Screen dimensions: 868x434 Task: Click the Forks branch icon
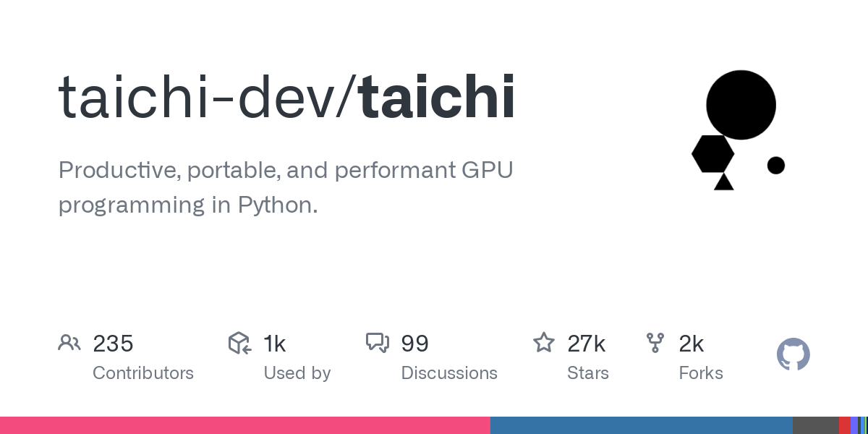[655, 343]
